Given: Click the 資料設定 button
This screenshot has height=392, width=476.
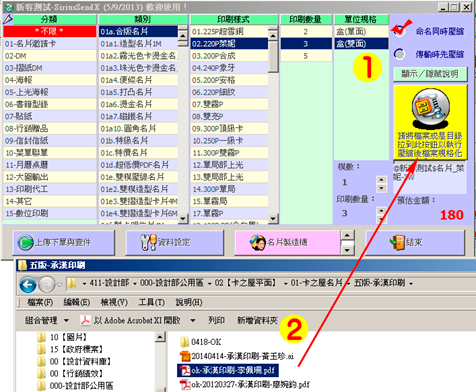Looking at the screenshot, I should point(174,242).
